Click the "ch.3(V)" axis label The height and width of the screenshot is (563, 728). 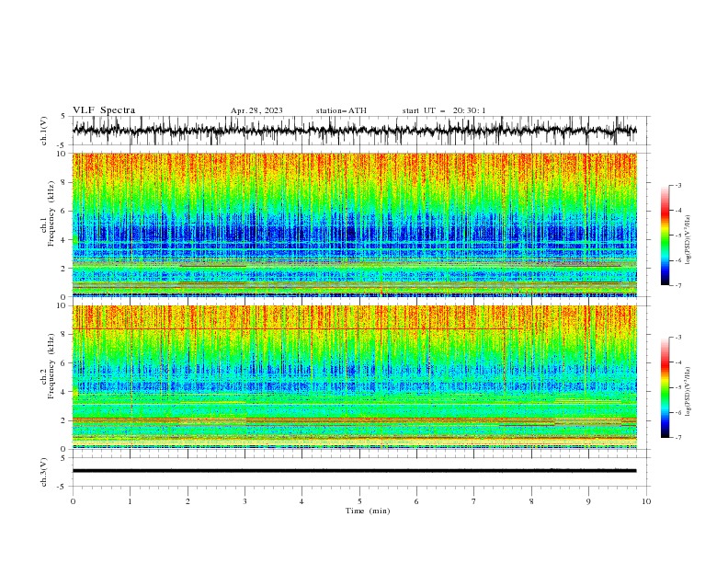[x=44, y=472]
